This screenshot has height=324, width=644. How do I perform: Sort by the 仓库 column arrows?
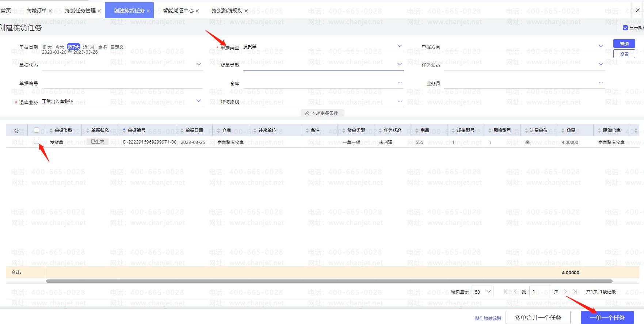point(218,130)
